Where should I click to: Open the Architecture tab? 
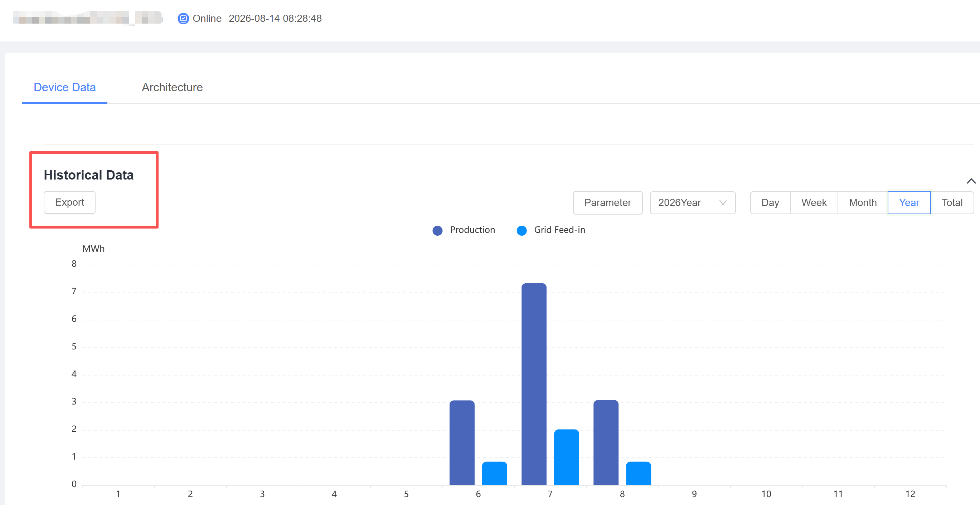click(172, 87)
